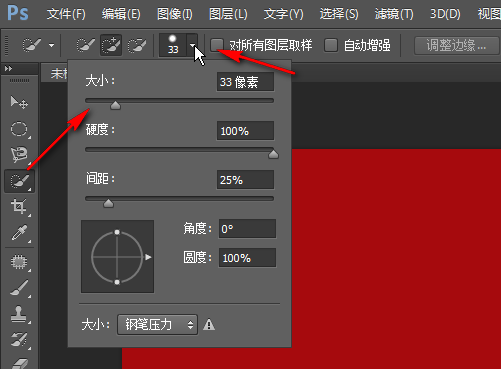
Task: Select the Magnetic Lasso tool
Action: point(19,155)
